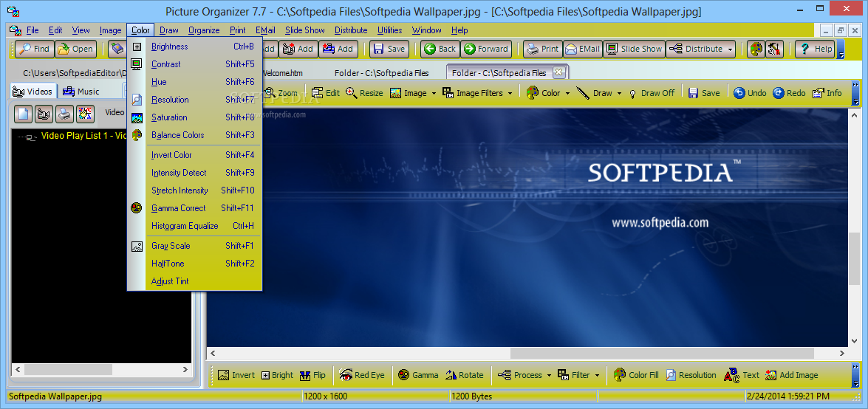Choose Intensity Detect menu entry
Image resolution: width=868 pixels, height=409 pixels.
[x=195, y=173]
